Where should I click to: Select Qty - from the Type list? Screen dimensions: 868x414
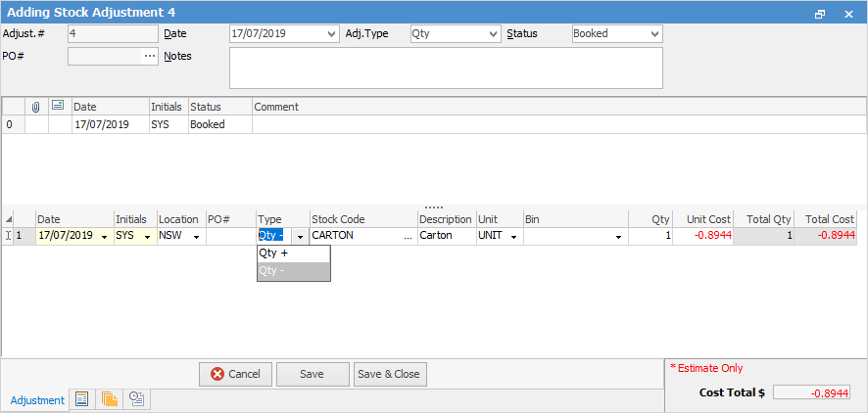coord(293,271)
